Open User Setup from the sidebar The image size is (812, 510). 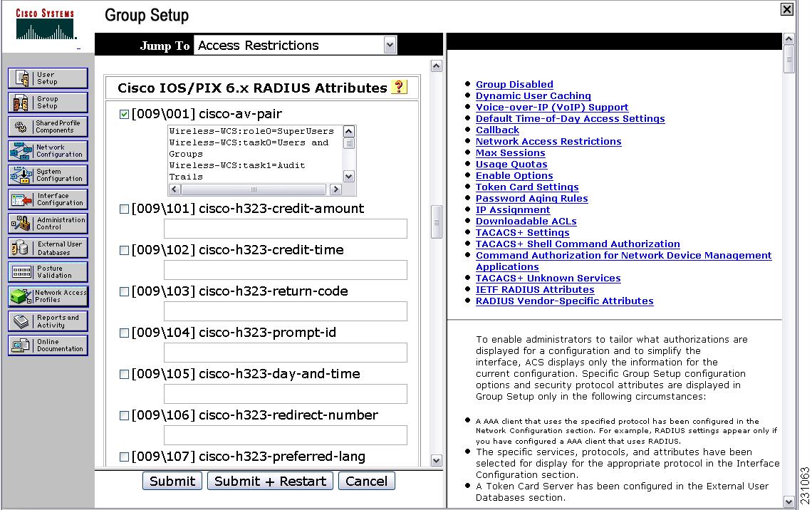[48, 78]
